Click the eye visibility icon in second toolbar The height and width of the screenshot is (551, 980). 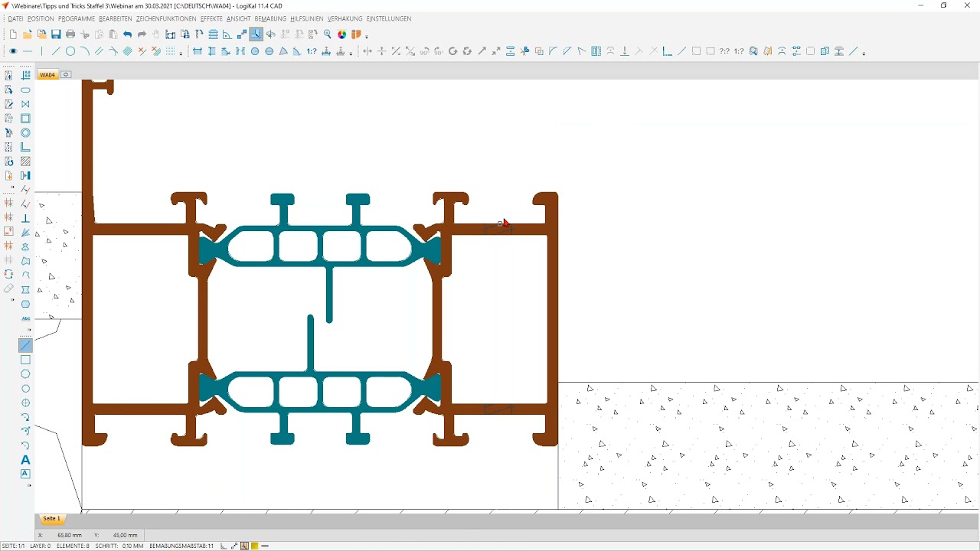13,51
